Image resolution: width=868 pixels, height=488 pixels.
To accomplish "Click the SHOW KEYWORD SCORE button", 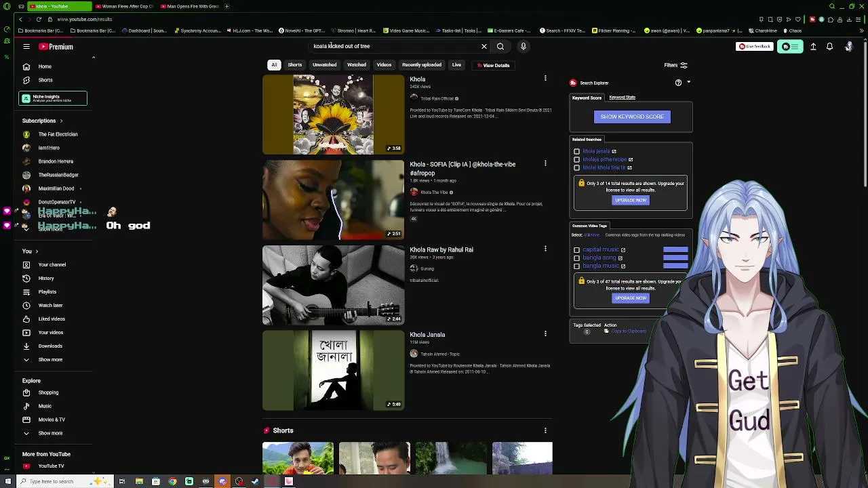I will [x=632, y=117].
